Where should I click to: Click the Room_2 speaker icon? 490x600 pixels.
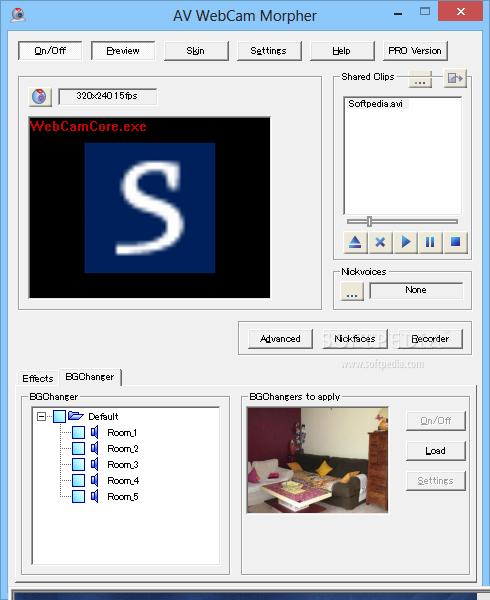coord(94,448)
